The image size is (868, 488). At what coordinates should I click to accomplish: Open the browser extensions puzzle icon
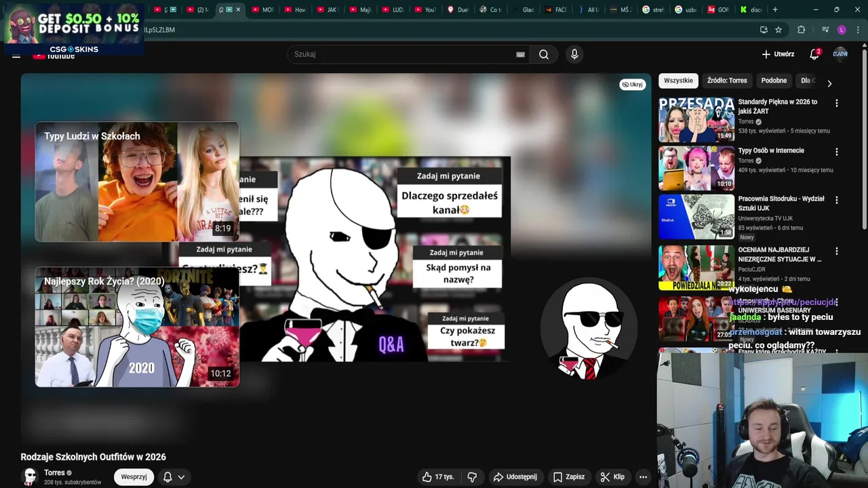[801, 30]
